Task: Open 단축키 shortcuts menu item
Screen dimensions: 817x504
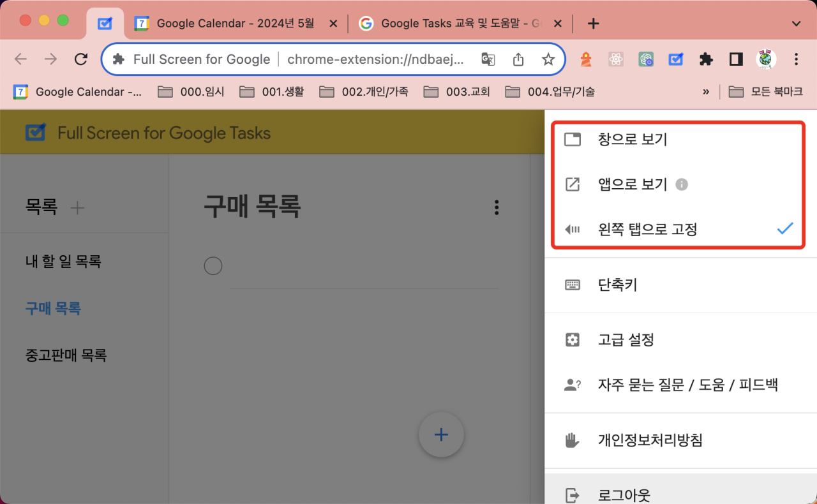Action: (680, 285)
